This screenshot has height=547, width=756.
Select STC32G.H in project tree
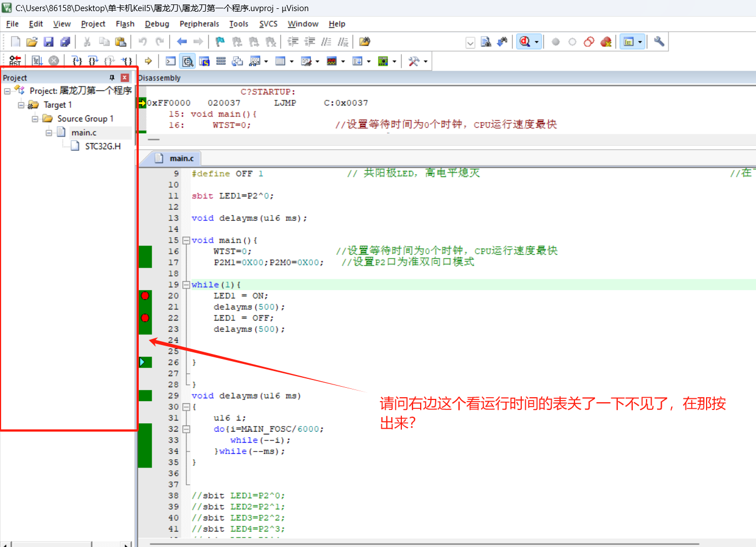(x=103, y=146)
